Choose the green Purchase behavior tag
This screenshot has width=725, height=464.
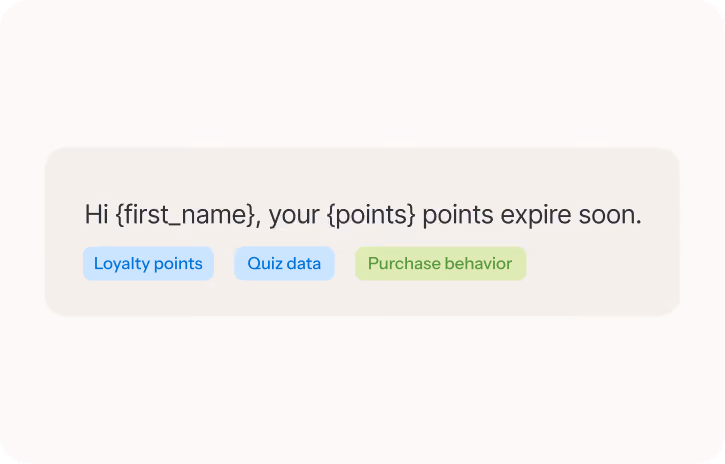pos(440,263)
